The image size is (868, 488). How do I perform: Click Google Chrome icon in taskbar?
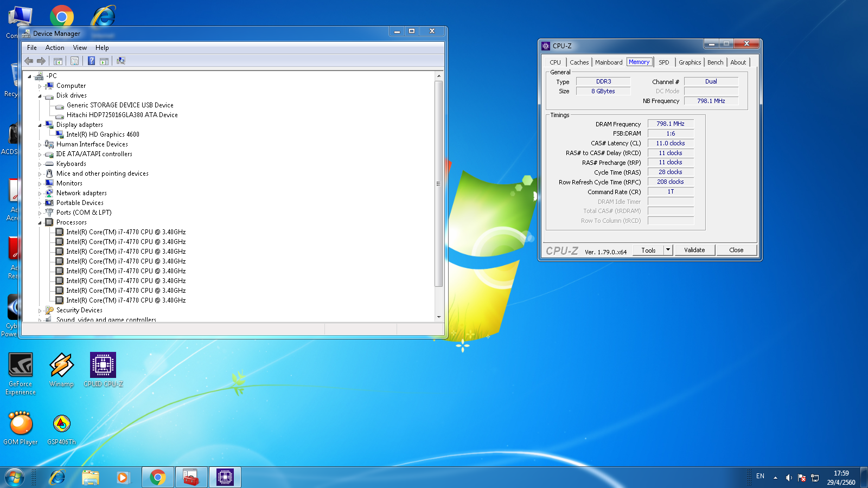[x=158, y=477]
